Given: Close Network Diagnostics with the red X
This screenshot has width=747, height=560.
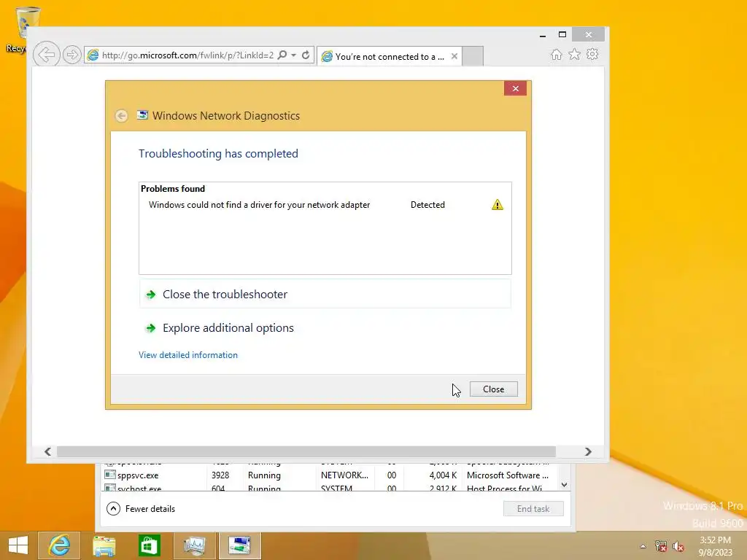Looking at the screenshot, I should (515, 88).
